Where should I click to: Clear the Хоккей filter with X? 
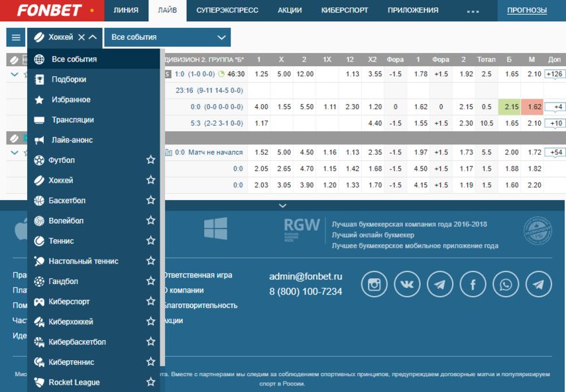[x=82, y=37]
